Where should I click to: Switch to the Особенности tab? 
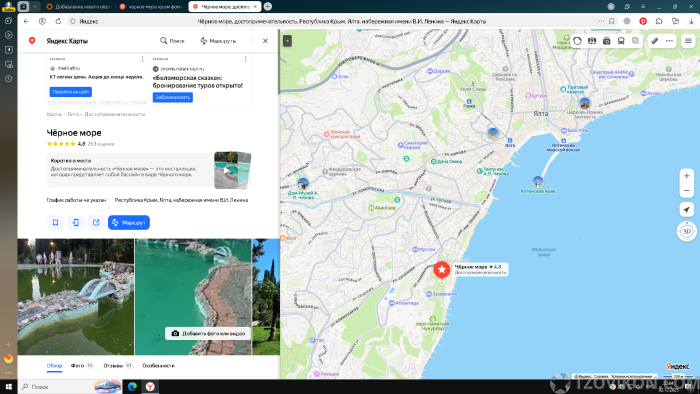click(x=158, y=365)
